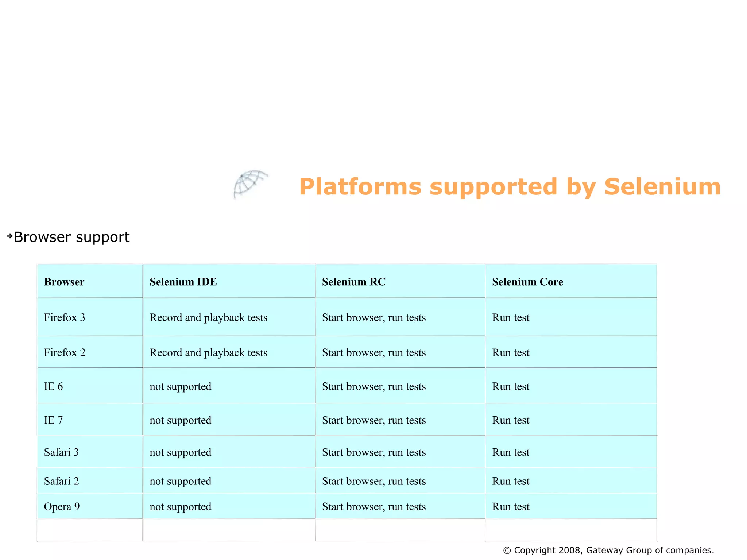This screenshot has width=747, height=560.
Task: Click 'Start browser, run tests' in Firefox 2 row
Action: click(x=374, y=353)
